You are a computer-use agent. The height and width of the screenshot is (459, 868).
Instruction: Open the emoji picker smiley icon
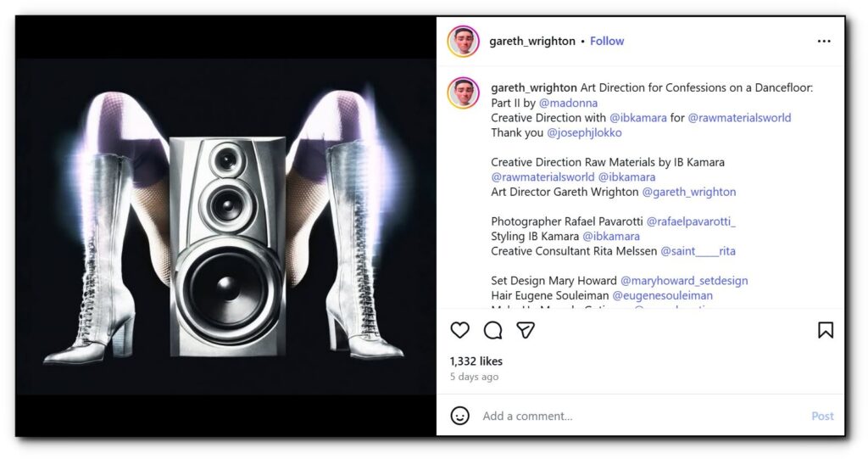tap(459, 416)
